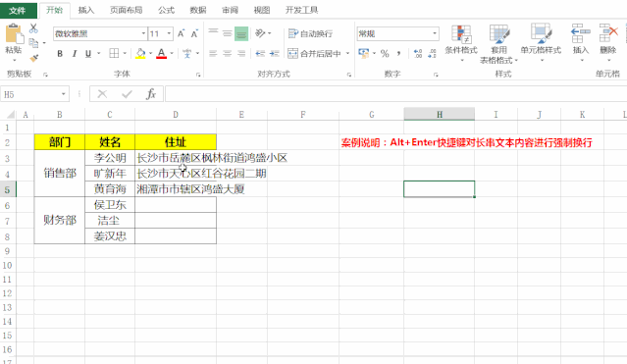The width and height of the screenshot is (627, 364).
Task: Open the Name Box dropdown arrow
Action: coord(63,94)
